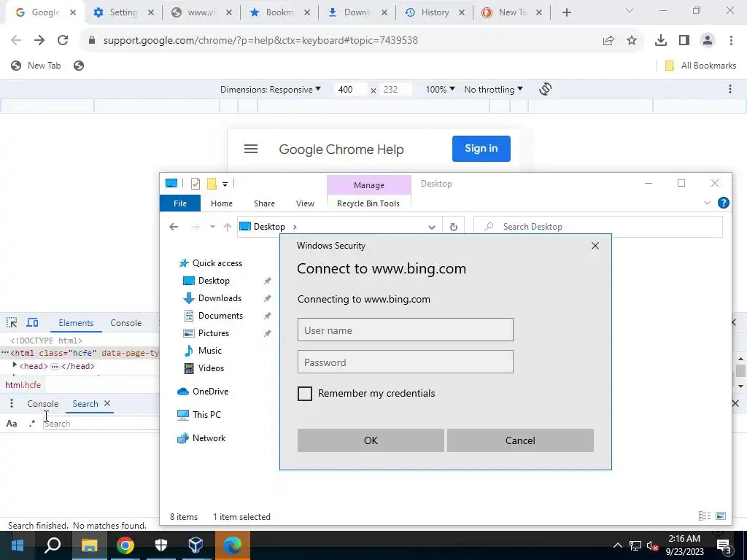Focus the Password field
This screenshot has height=560, width=747.
(406, 362)
